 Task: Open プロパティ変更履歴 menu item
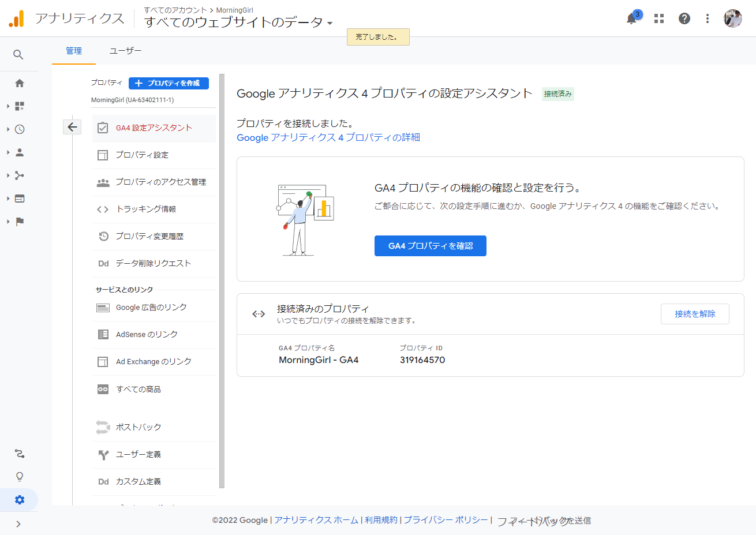tap(154, 237)
